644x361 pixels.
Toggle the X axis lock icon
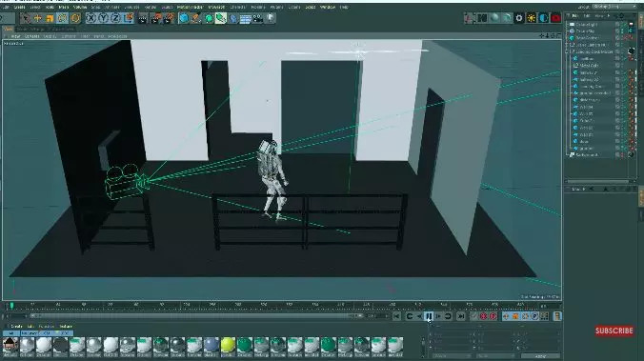coord(91,18)
